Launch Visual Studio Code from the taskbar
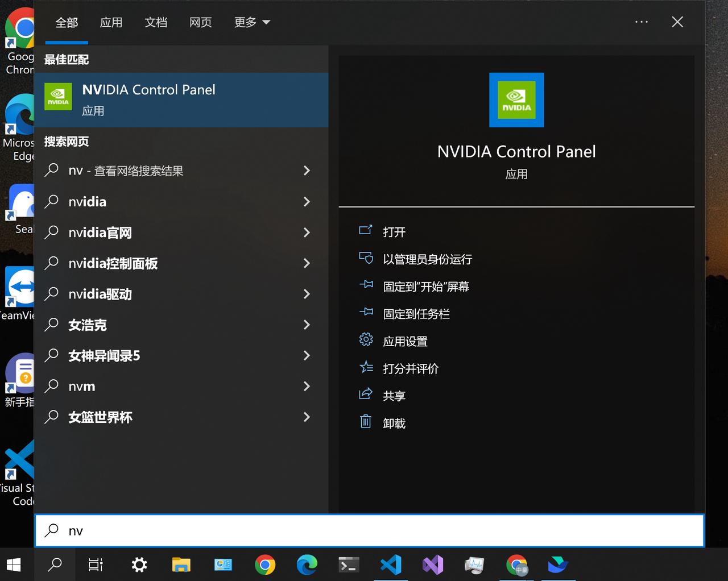Viewport: 728px width, 581px height. [x=391, y=565]
